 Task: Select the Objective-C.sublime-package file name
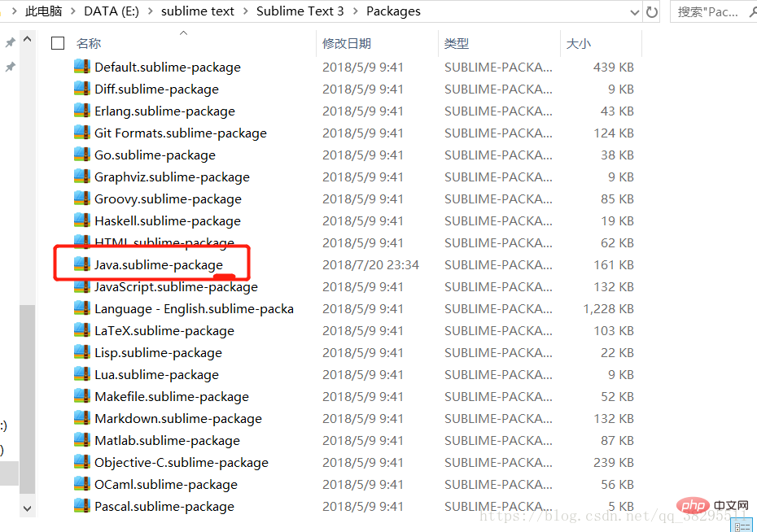(x=182, y=463)
